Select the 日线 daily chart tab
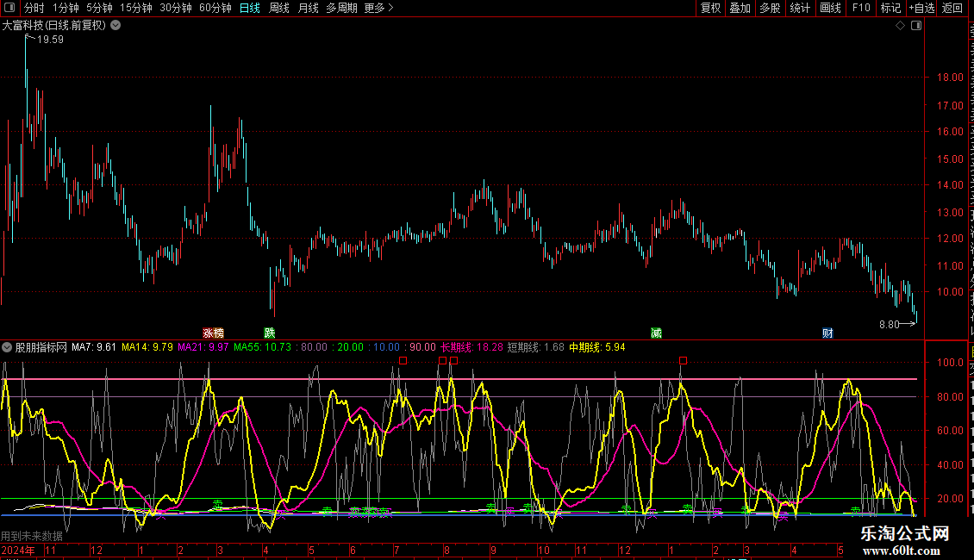Screen dimensions: 974x560 (x=250, y=8)
